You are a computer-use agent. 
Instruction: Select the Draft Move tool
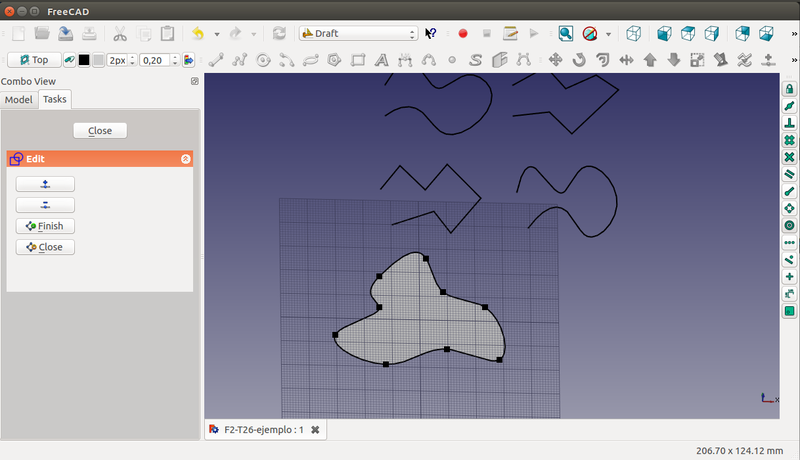tap(555, 60)
